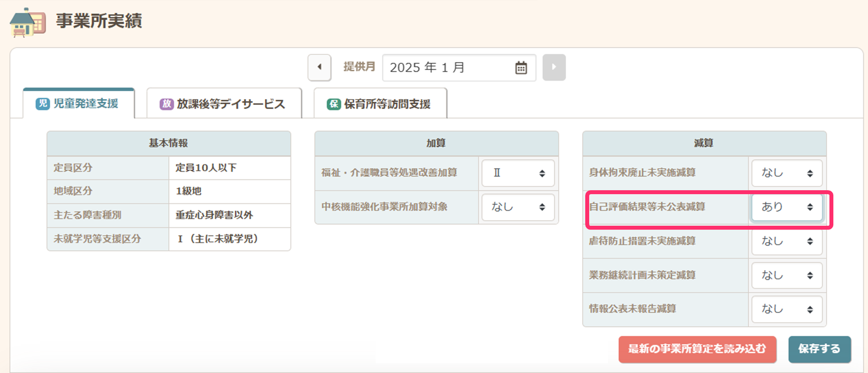Open 情報公表未報告減算 dropdown

coord(786,309)
